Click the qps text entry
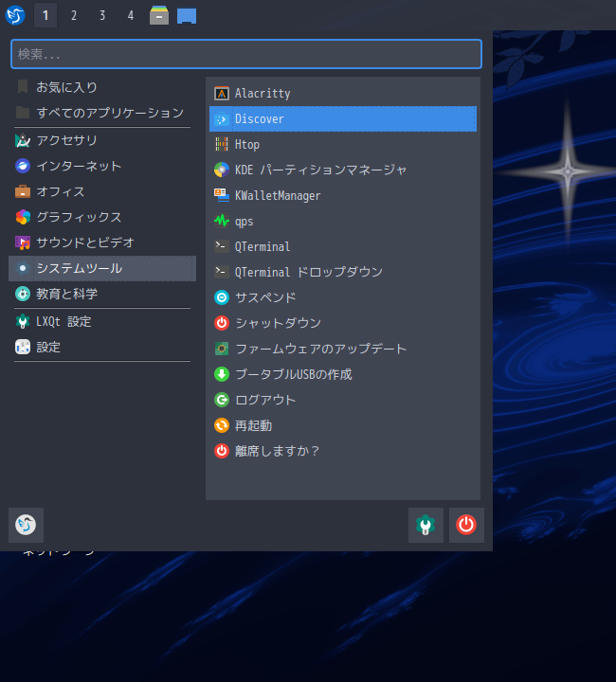This screenshot has width=616, height=682. click(x=245, y=222)
